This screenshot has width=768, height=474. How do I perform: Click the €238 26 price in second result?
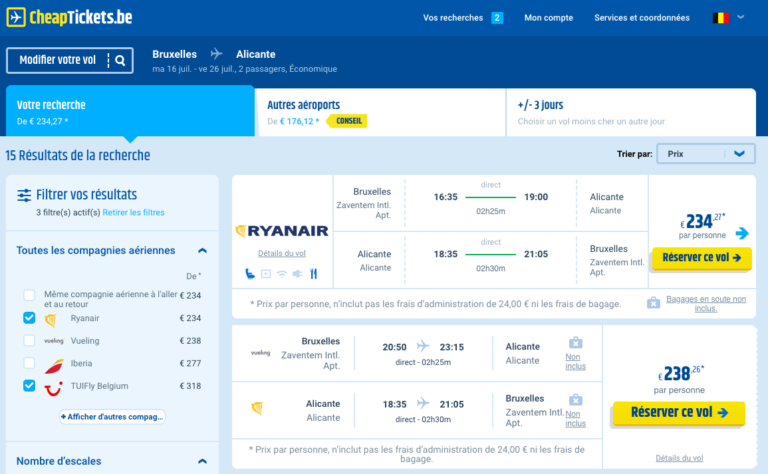[680, 373]
